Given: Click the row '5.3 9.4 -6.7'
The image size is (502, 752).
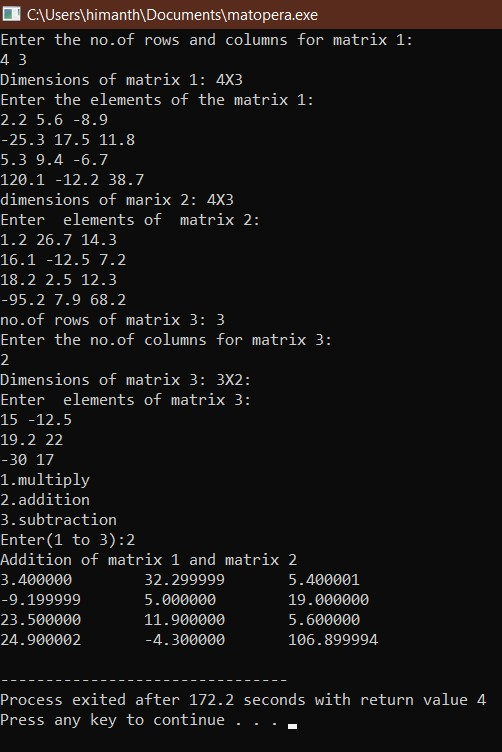Looking at the screenshot, I should click(x=54, y=160).
